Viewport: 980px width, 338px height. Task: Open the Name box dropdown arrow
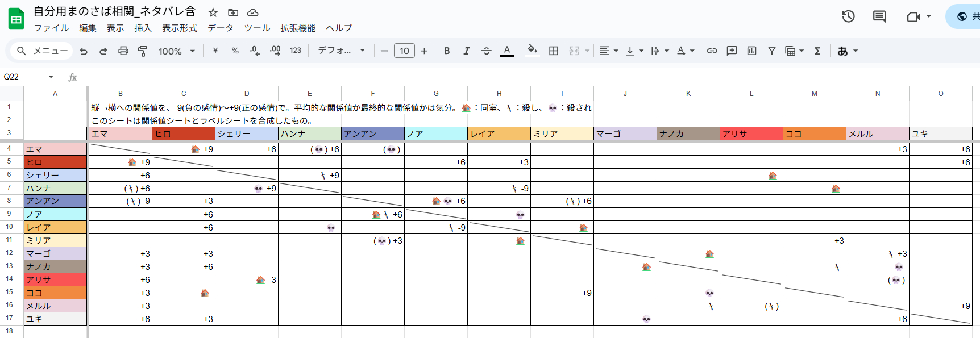[x=51, y=77]
